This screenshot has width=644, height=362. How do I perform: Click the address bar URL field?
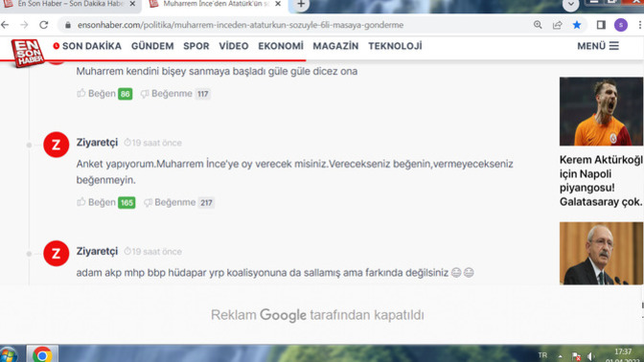(x=241, y=25)
